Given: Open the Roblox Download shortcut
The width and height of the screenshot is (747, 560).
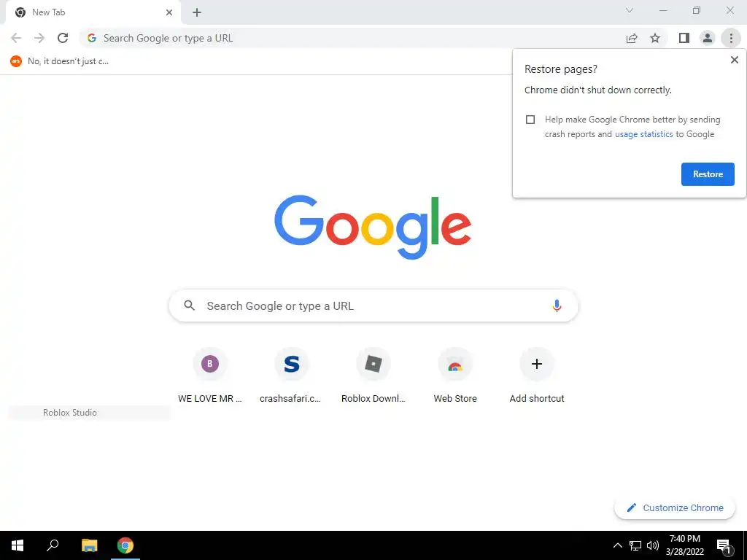Looking at the screenshot, I should [373, 376].
